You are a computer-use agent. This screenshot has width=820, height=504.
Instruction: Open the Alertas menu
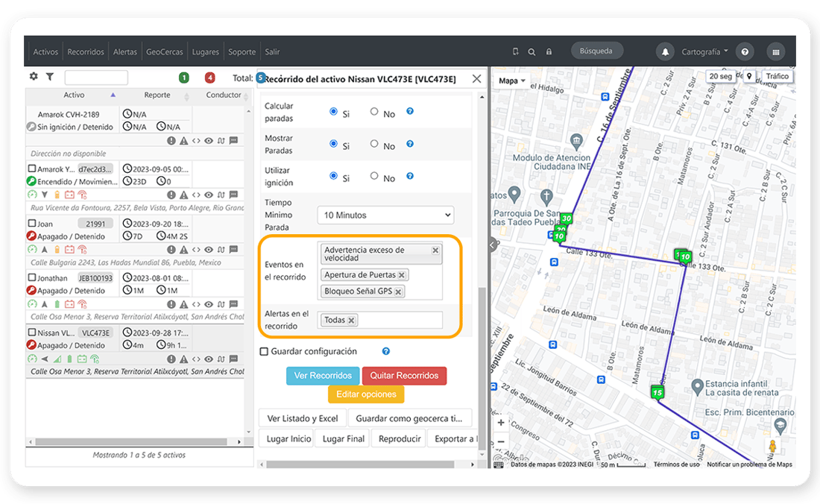[x=125, y=51]
